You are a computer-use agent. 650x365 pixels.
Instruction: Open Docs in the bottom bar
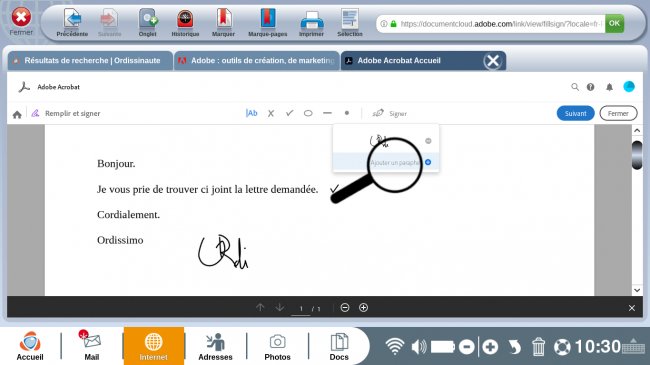coord(339,346)
